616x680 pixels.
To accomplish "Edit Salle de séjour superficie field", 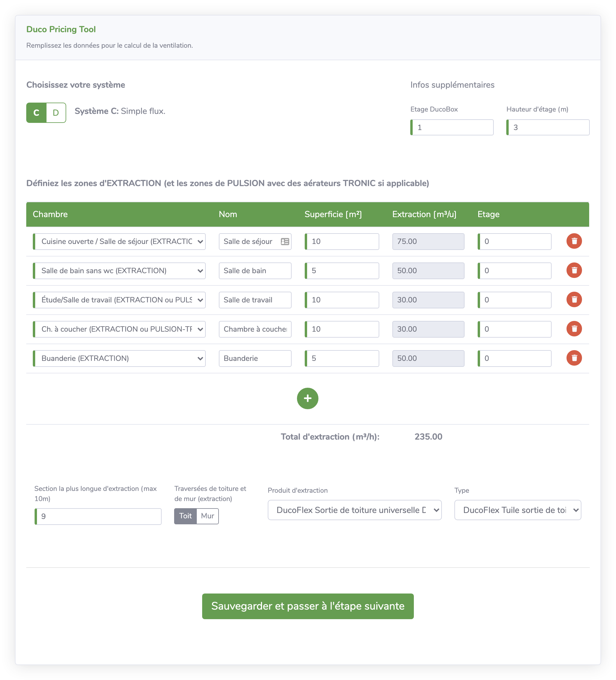I will point(342,242).
